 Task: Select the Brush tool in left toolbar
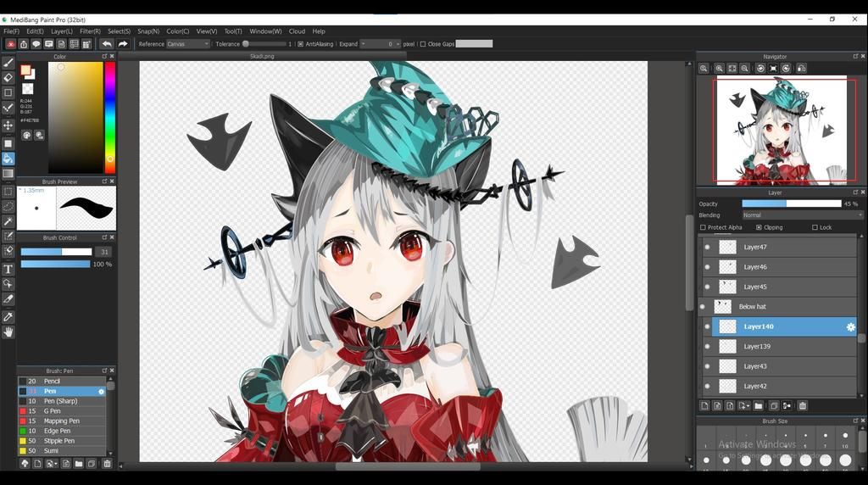8,63
